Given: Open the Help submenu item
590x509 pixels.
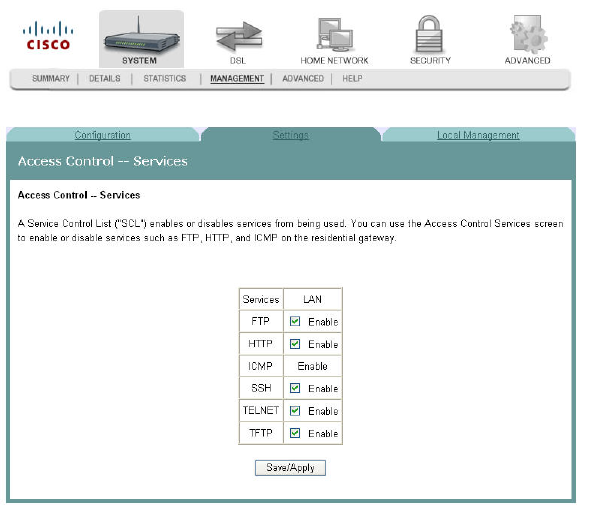Looking at the screenshot, I should [x=352, y=79].
